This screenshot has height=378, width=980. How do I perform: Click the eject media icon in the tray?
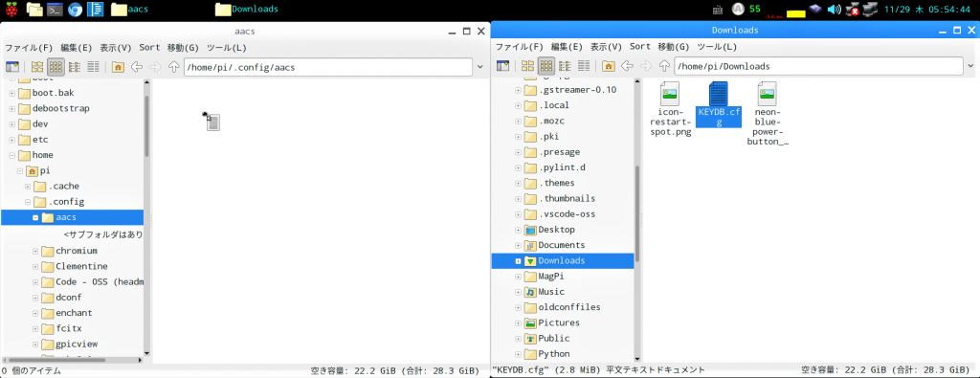click(x=814, y=9)
